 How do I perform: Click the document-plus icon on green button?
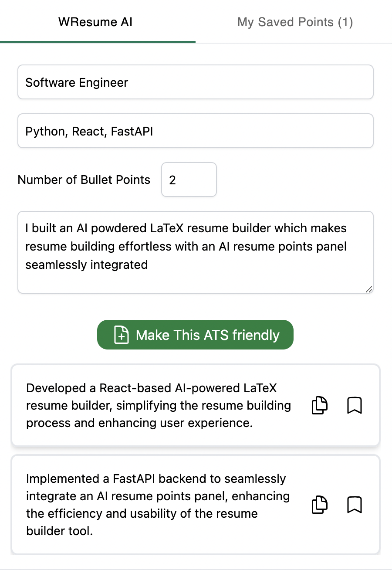pos(122,335)
